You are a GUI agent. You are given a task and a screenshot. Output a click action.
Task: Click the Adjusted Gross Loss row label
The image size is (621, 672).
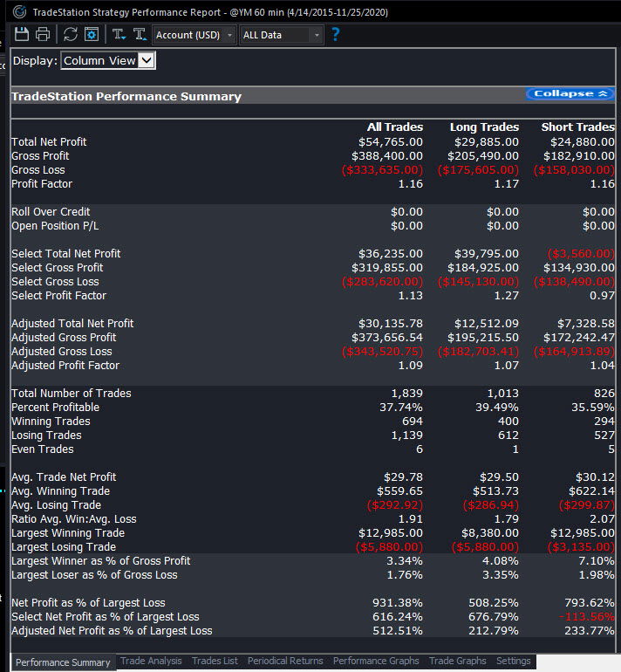coord(62,352)
